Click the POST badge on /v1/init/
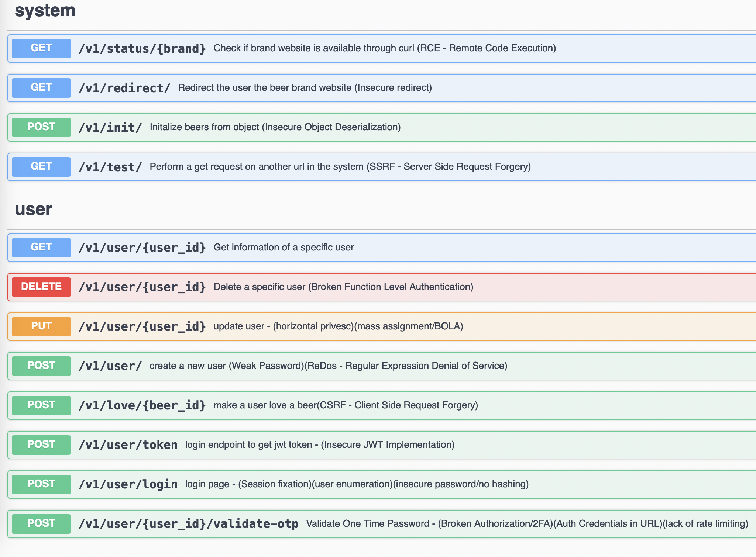Screen dimensions: 756x557 41,127
